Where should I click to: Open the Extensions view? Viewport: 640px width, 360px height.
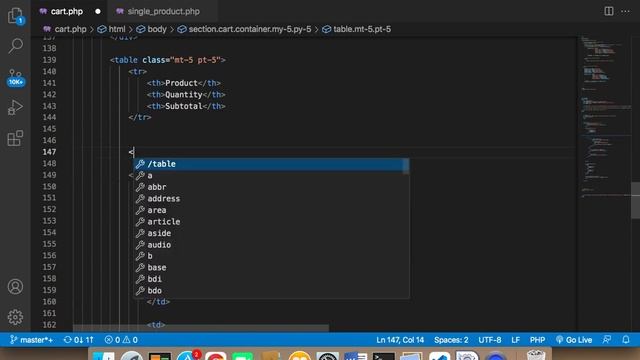[x=16, y=138]
